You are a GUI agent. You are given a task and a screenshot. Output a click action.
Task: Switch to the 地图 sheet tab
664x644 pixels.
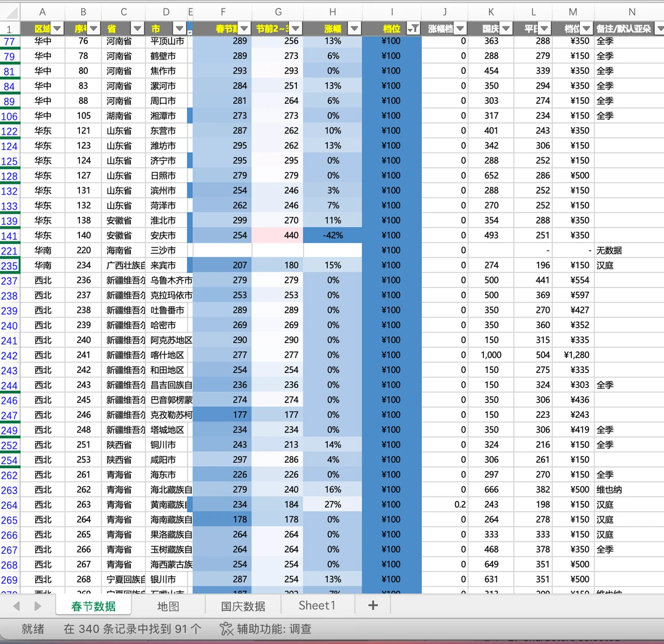tap(168, 606)
